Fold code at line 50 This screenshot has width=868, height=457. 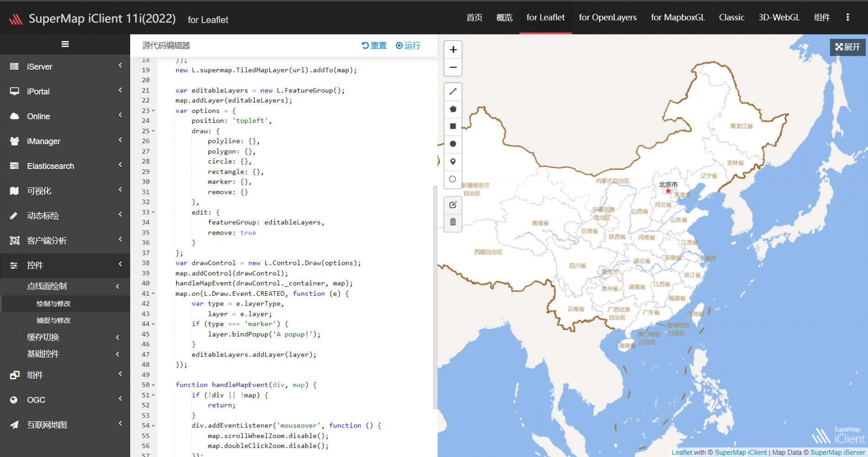[x=153, y=385]
